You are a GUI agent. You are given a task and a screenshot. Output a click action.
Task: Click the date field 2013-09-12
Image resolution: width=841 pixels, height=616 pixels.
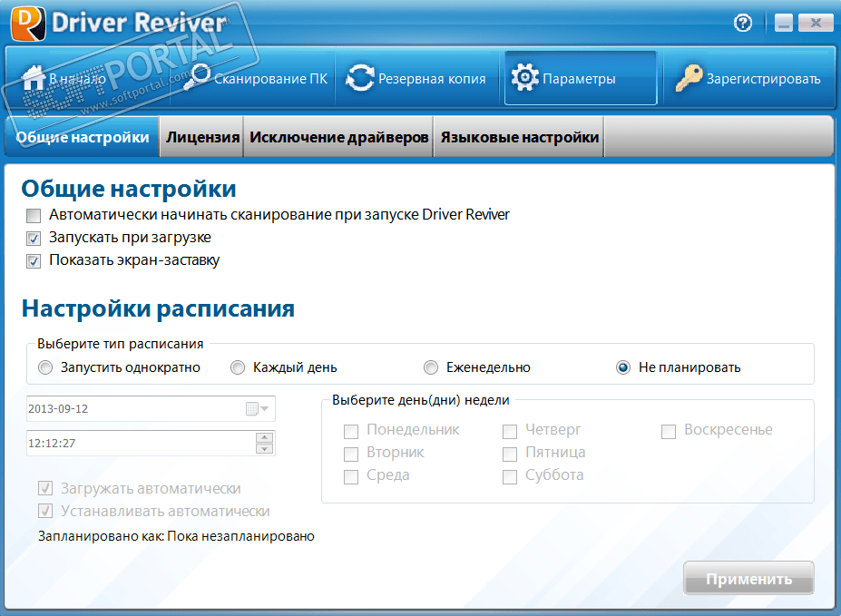(x=151, y=409)
